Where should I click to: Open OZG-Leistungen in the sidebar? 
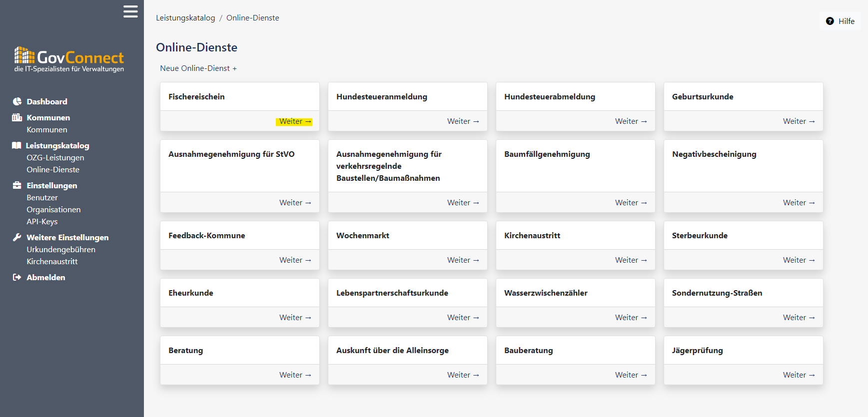(x=55, y=157)
